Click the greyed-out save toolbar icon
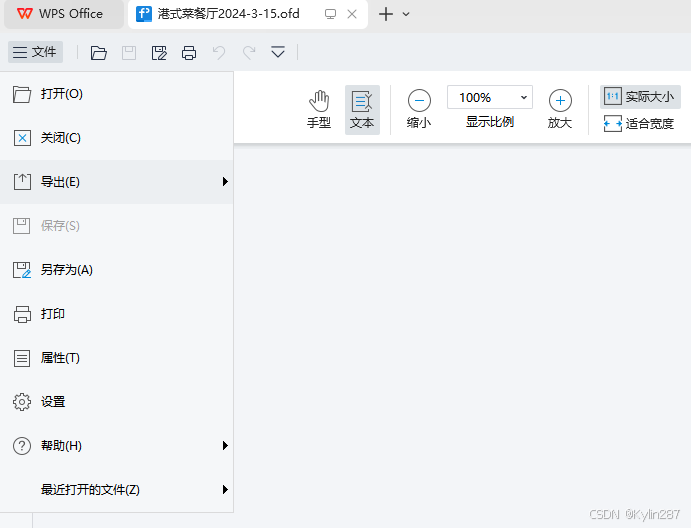The width and height of the screenshot is (691, 528). click(x=129, y=52)
